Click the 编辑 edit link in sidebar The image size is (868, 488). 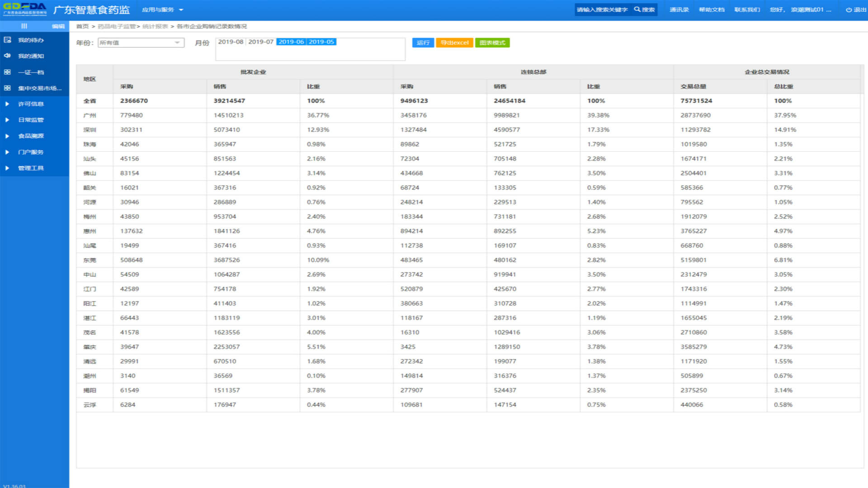pyautogui.click(x=58, y=26)
